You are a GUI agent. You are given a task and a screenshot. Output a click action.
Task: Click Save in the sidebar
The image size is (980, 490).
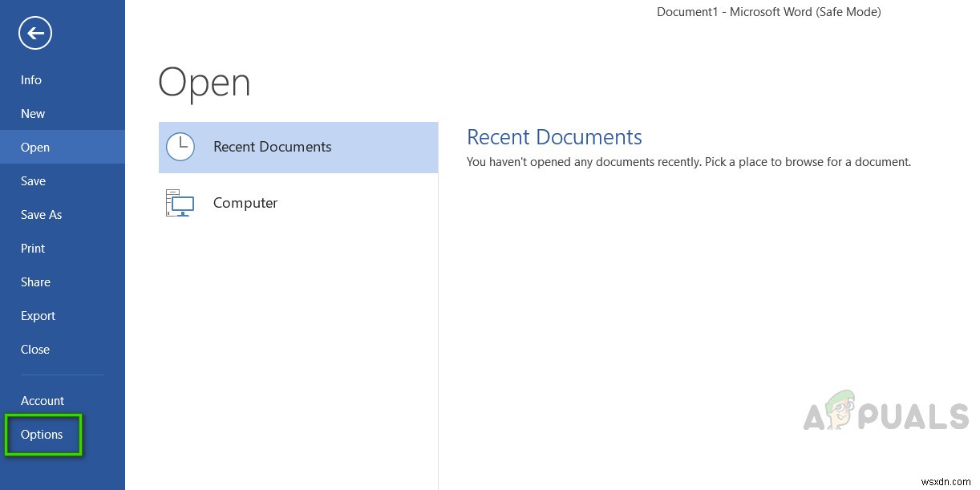[33, 180]
